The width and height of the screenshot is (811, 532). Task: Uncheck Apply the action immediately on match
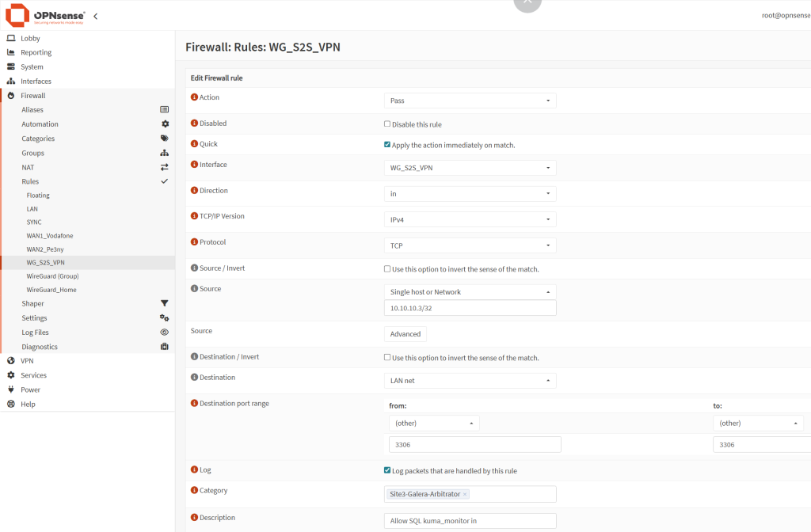tap(386, 143)
